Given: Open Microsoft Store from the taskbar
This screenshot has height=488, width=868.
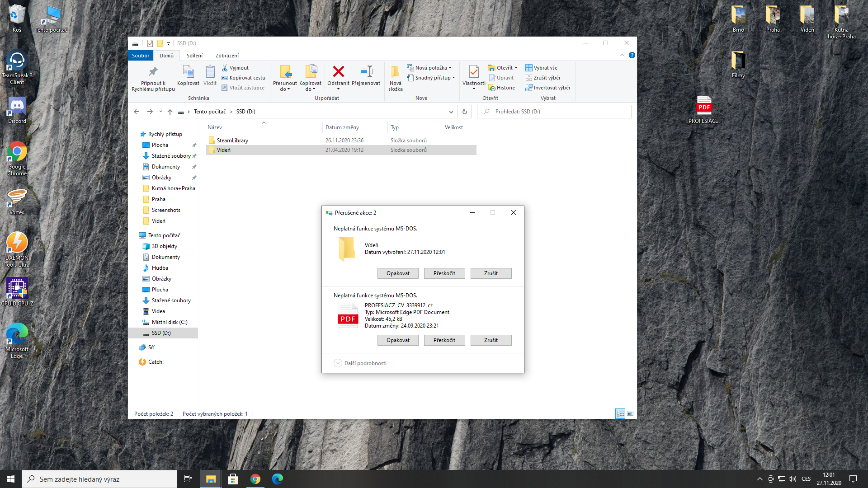Looking at the screenshot, I should tap(233, 479).
